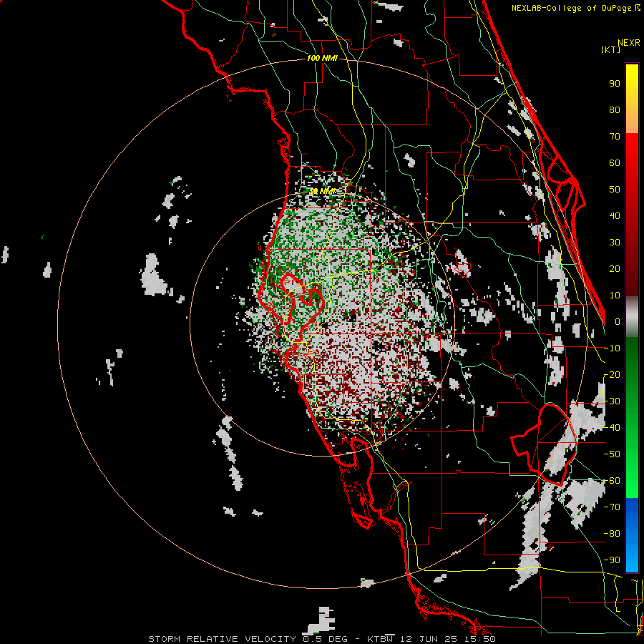Image resolution: width=644 pixels, height=644 pixels.
Task: Select the -90 knot value on the legend
Action: click(612, 560)
